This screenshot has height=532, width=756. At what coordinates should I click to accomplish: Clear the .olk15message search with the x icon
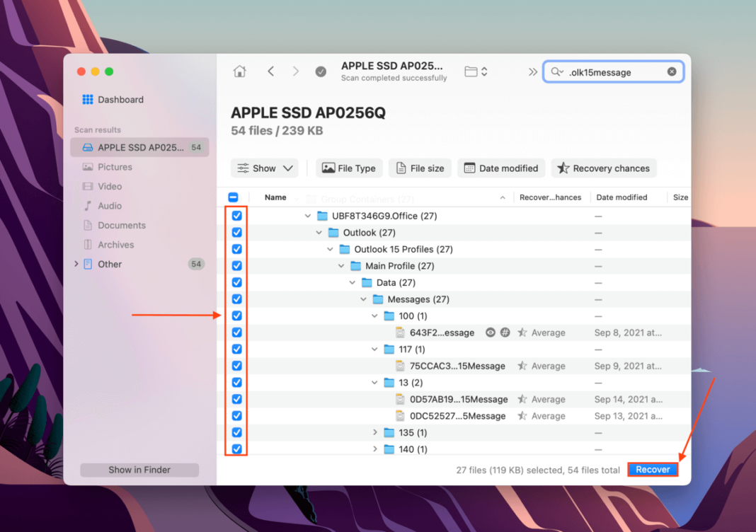coord(671,71)
